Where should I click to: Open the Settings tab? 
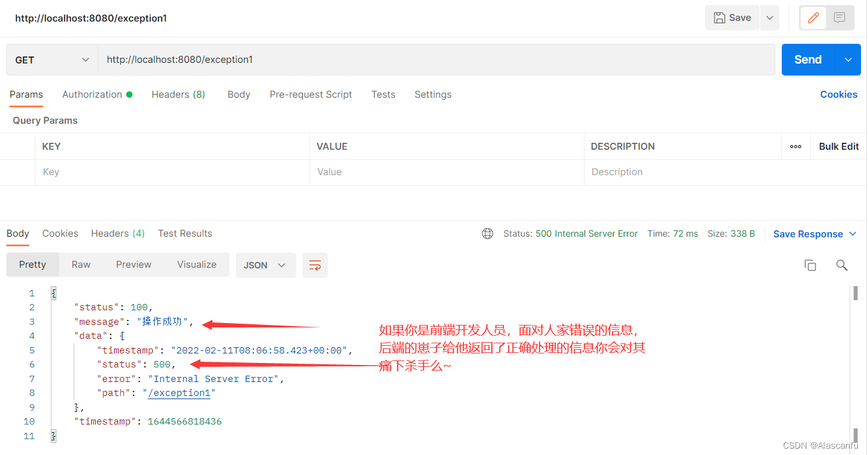tap(433, 95)
